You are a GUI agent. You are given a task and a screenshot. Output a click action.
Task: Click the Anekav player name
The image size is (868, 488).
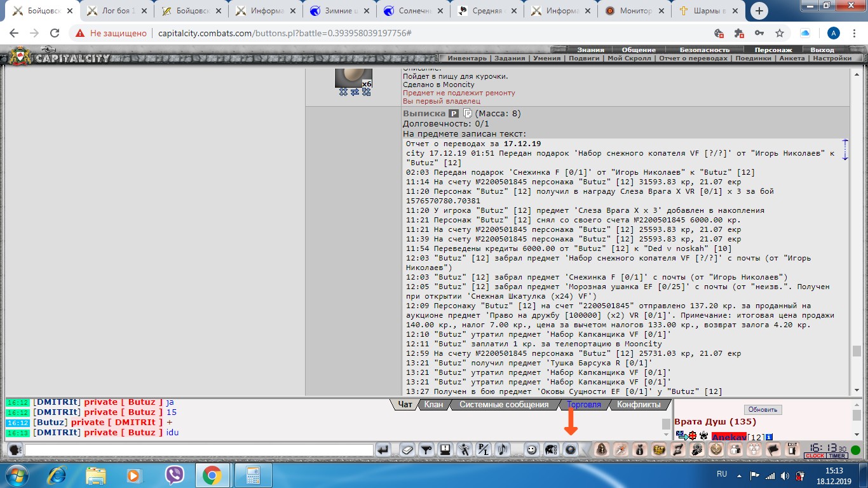click(729, 437)
